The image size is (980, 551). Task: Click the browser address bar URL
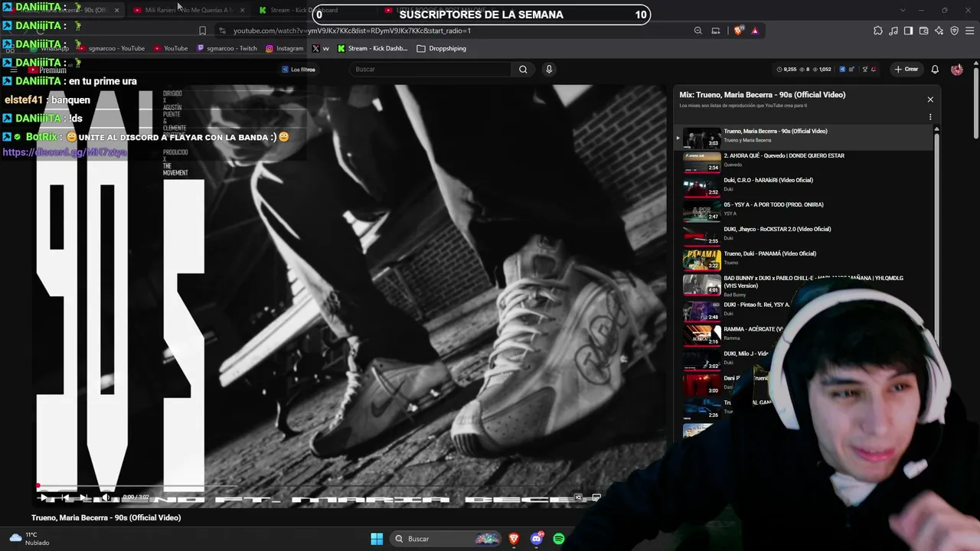351,31
